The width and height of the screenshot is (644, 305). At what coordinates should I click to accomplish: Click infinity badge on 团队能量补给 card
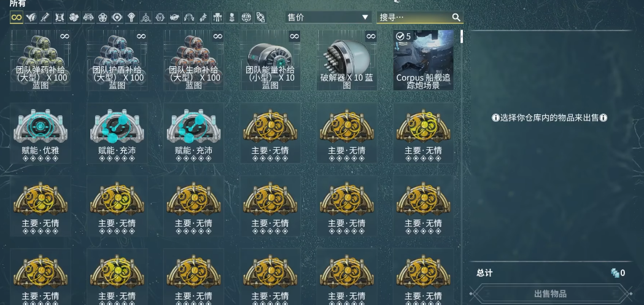[294, 36]
